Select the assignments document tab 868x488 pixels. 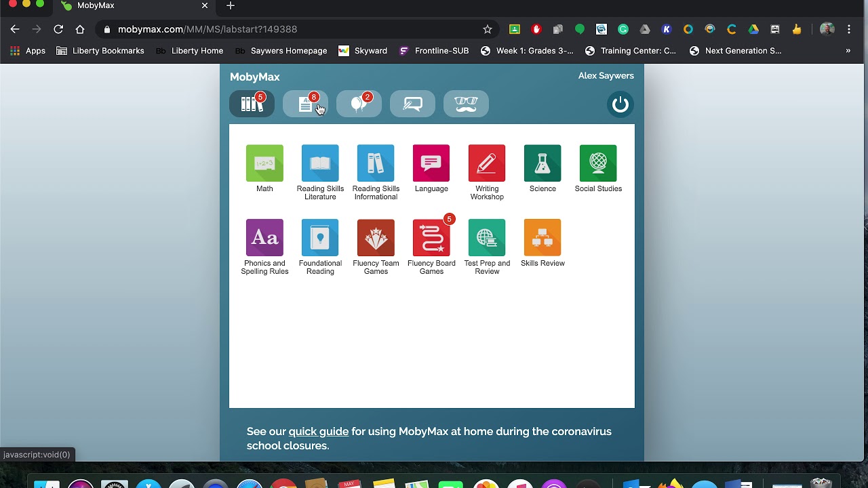(305, 104)
